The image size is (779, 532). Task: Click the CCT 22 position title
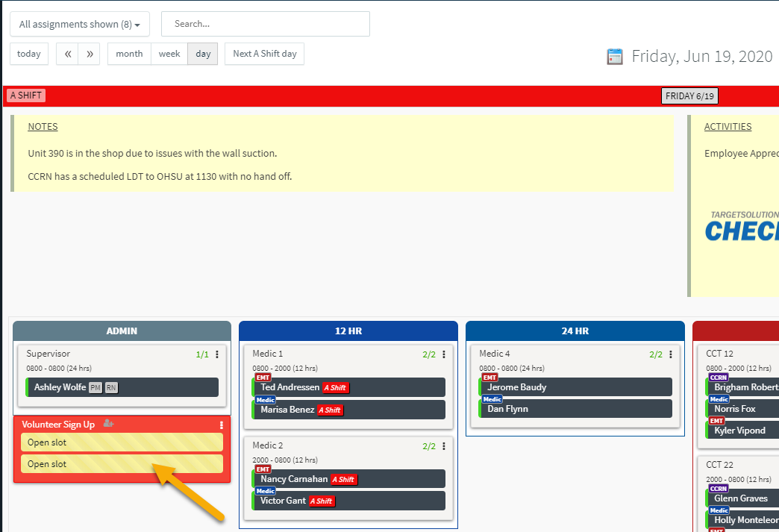pos(719,465)
